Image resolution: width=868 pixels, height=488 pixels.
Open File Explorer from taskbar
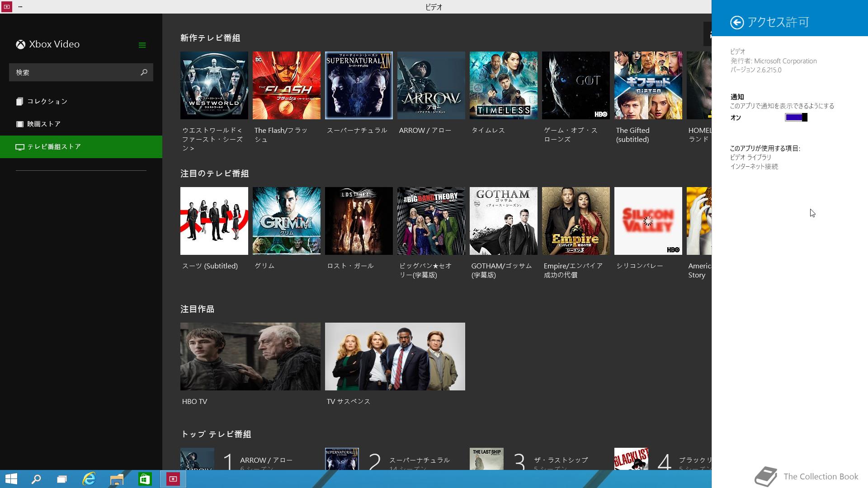pos(117,479)
